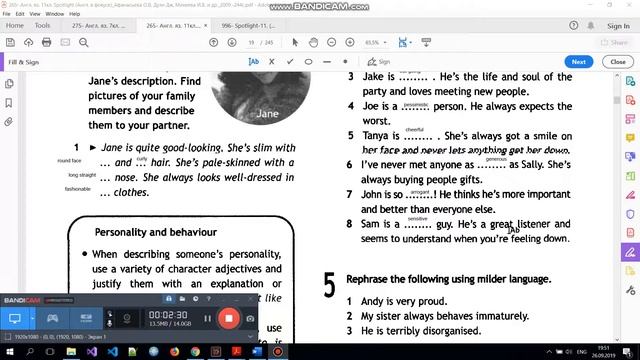Click the Close button in Fill & Sign bar
Screen dimensions: 640x360
618,62
